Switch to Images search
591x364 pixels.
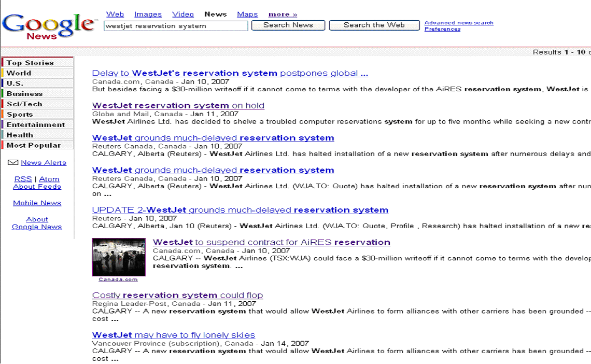click(148, 15)
